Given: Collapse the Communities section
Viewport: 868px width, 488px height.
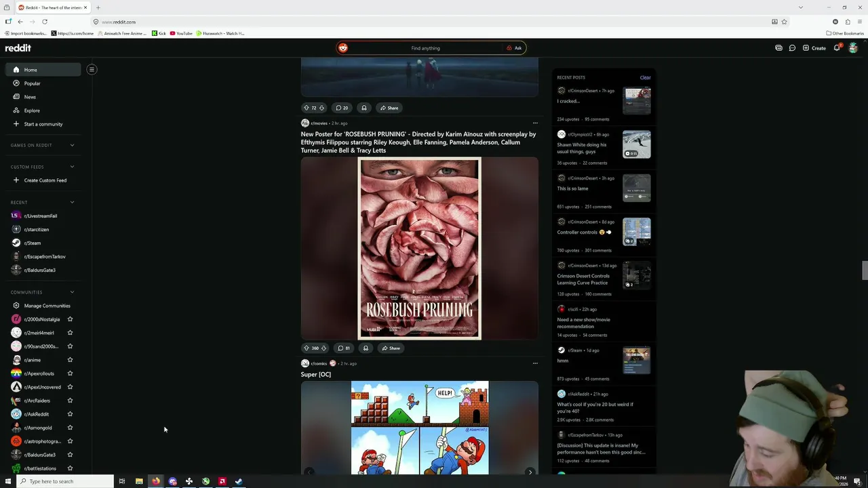Looking at the screenshot, I should [x=72, y=292].
